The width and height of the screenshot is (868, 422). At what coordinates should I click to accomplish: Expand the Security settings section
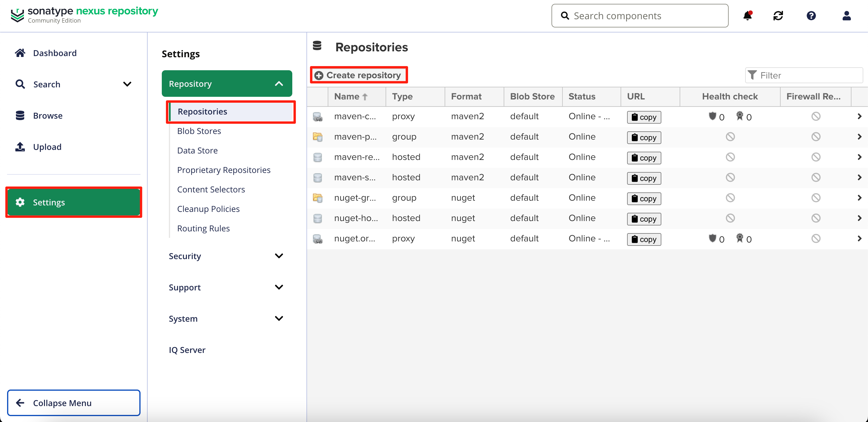(279, 256)
